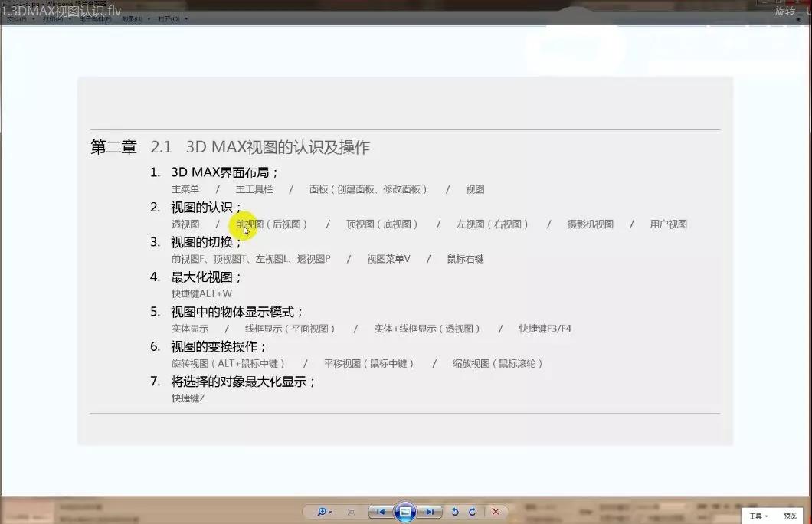Click the text 视图菜单V
812x524 pixels.
(x=388, y=259)
